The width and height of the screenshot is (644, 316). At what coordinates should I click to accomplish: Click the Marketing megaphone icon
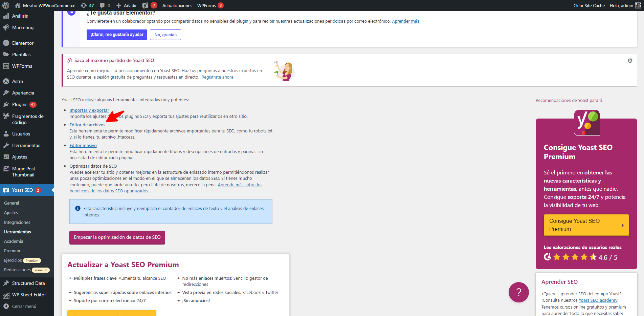(x=6, y=27)
